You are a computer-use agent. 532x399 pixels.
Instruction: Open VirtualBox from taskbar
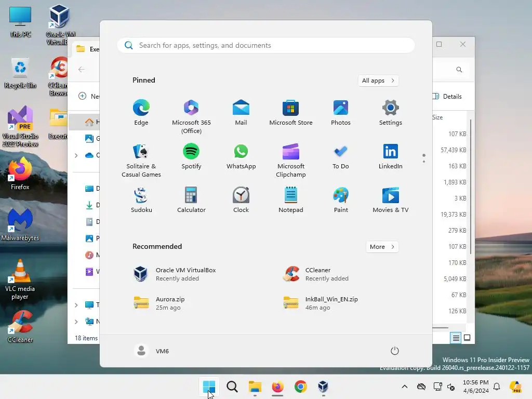coord(323,387)
